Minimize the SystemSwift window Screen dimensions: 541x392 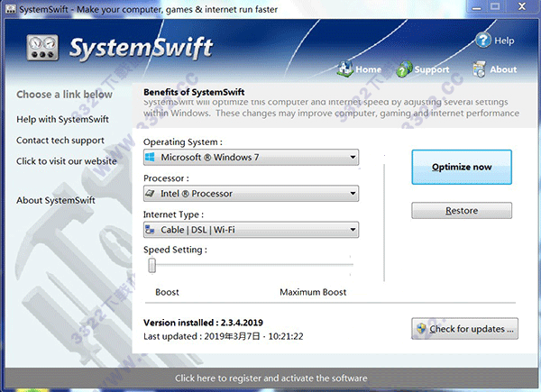(476, 7)
